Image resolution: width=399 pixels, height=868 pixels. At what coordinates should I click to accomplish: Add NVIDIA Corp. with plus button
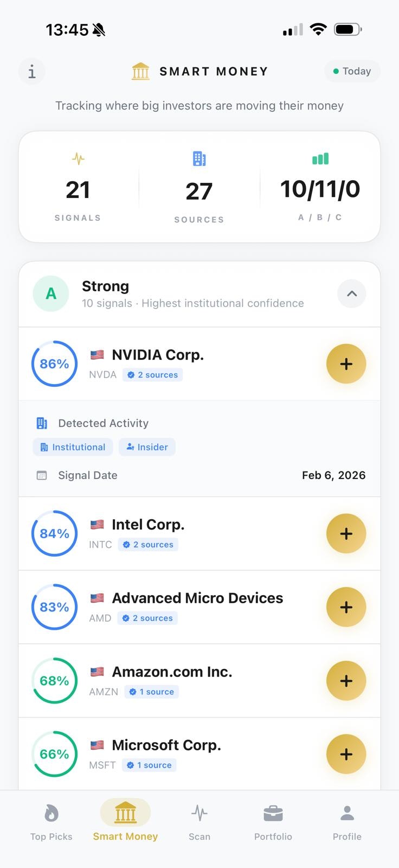tap(346, 363)
